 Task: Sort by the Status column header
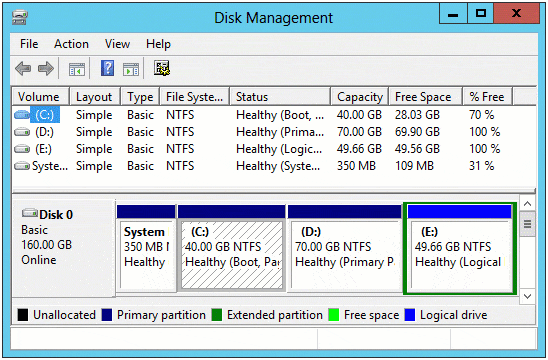tap(280, 97)
